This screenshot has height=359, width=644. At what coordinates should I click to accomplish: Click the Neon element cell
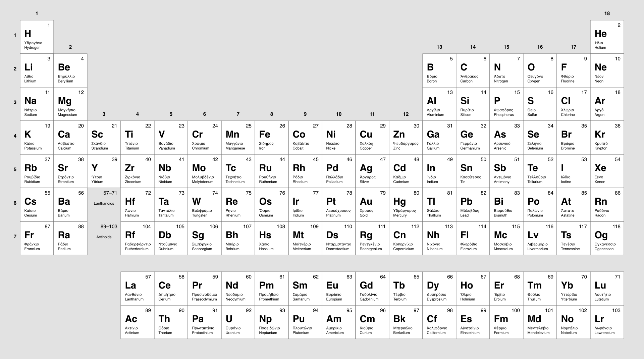click(x=607, y=70)
